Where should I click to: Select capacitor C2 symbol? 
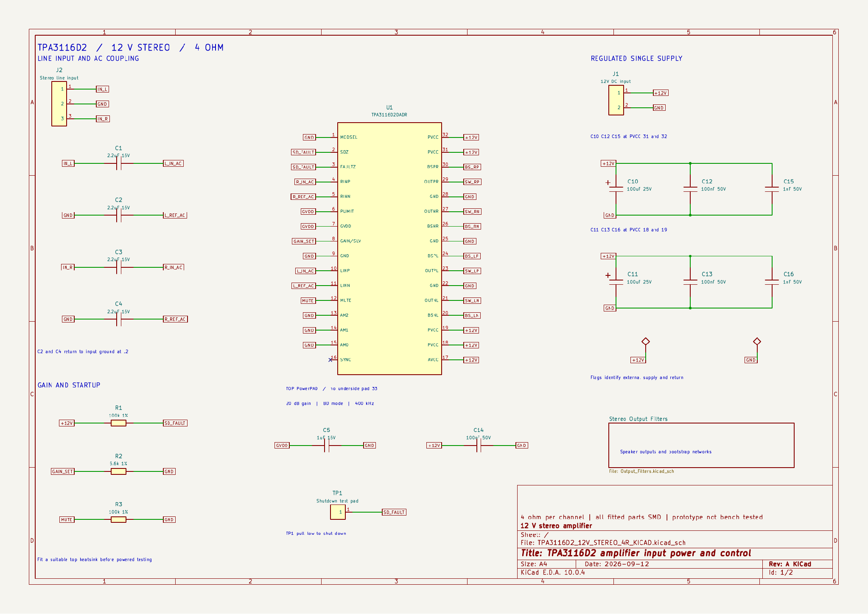pos(119,215)
